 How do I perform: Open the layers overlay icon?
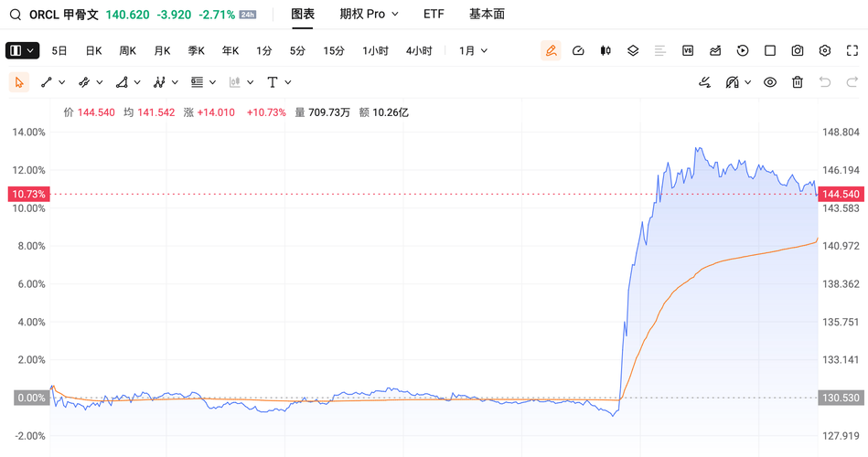(633, 50)
